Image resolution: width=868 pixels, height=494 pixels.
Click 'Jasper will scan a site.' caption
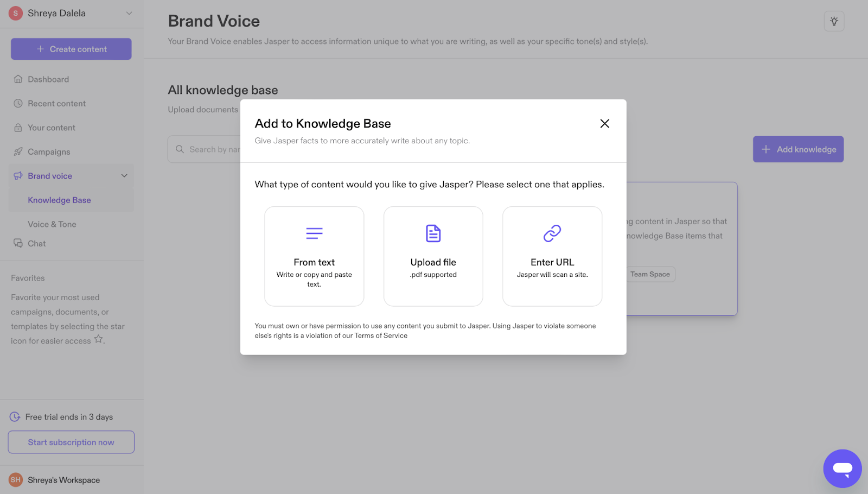[552, 275]
